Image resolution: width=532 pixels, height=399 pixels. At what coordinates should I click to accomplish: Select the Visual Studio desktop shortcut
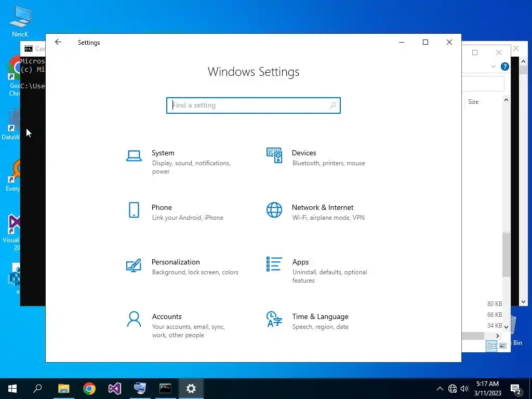click(x=11, y=232)
